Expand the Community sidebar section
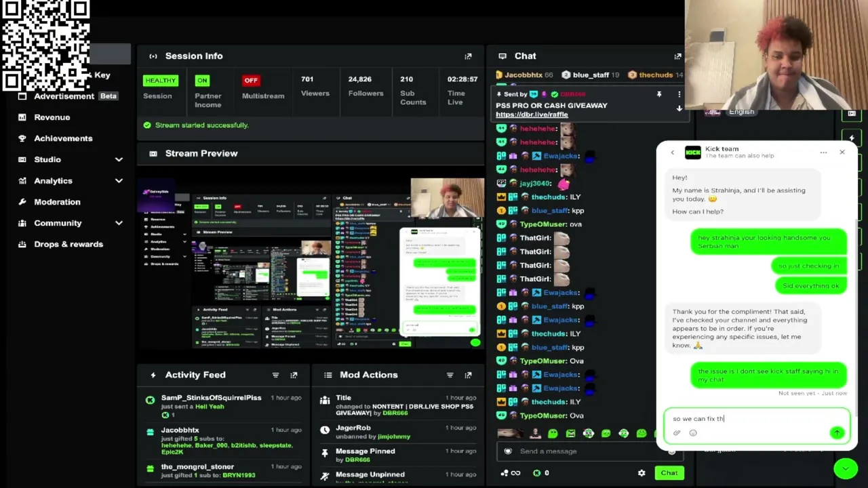The image size is (868, 488). [x=119, y=223]
